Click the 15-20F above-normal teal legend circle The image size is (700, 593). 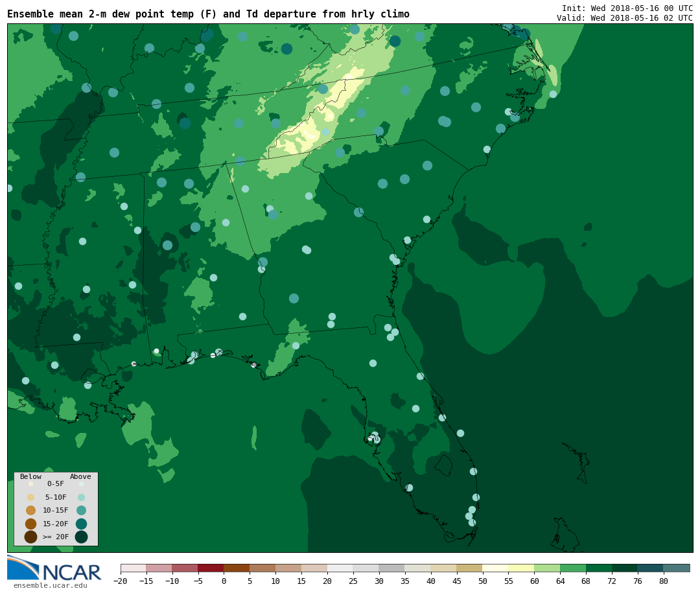pyautogui.click(x=81, y=524)
